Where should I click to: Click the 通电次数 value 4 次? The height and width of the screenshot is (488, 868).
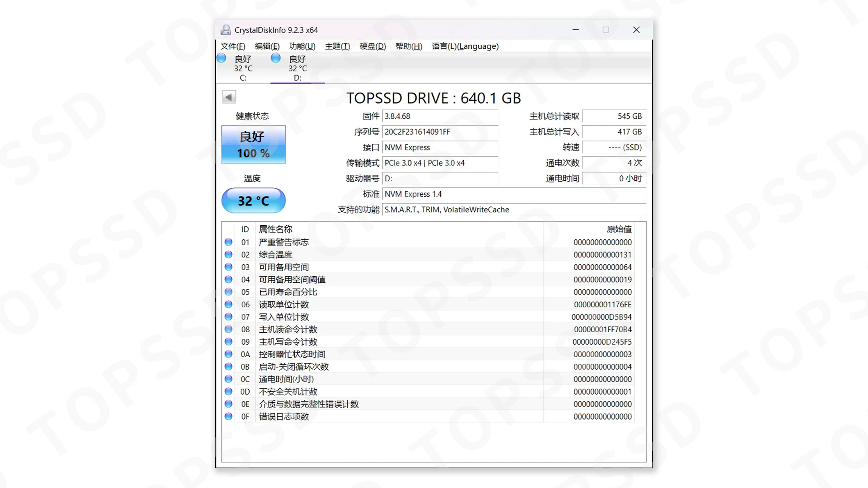(x=614, y=163)
